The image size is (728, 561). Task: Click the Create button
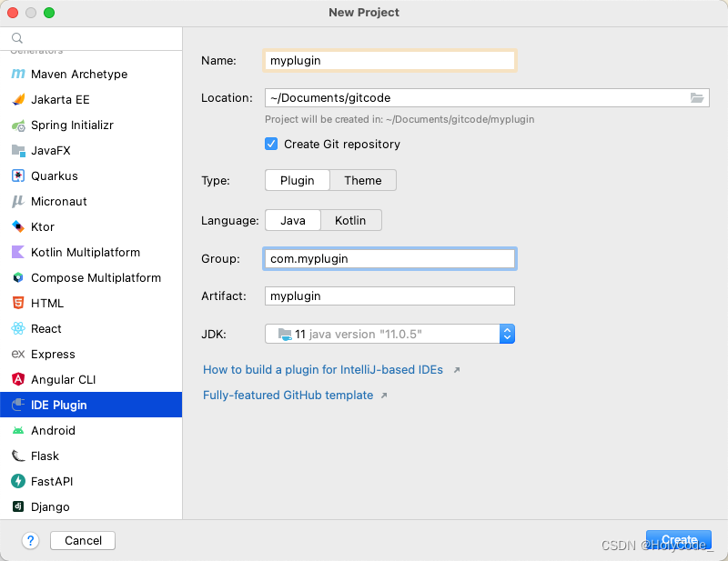point(679,540)
